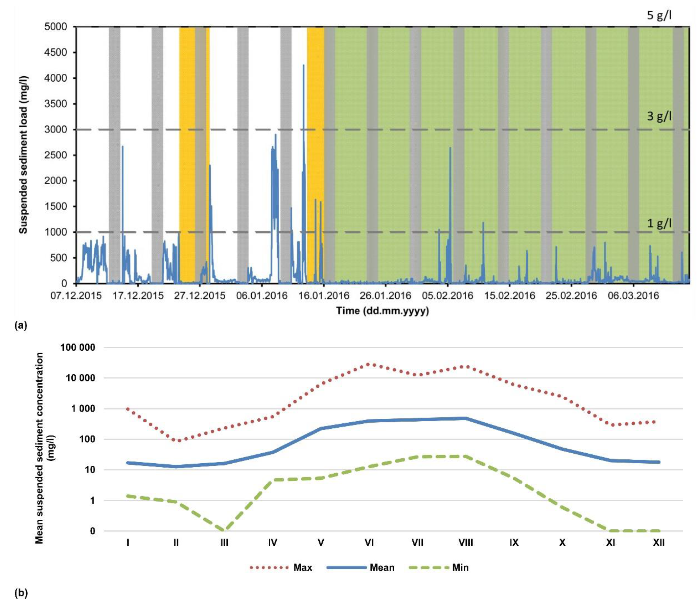
Task: Click the 16.01.2016 date axis label
Action: pyautogui.click(x=324, y=296)
